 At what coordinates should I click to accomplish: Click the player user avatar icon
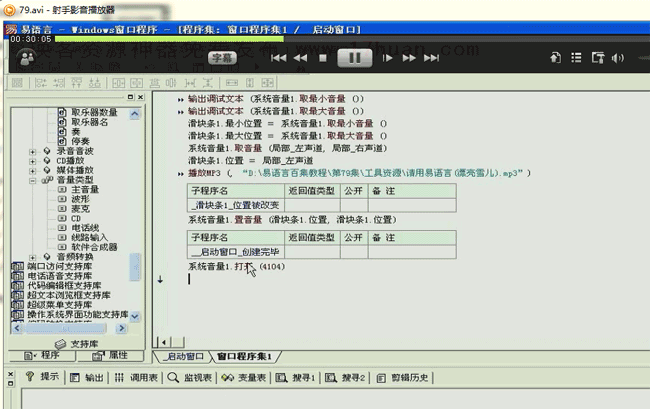pos(27,58)
